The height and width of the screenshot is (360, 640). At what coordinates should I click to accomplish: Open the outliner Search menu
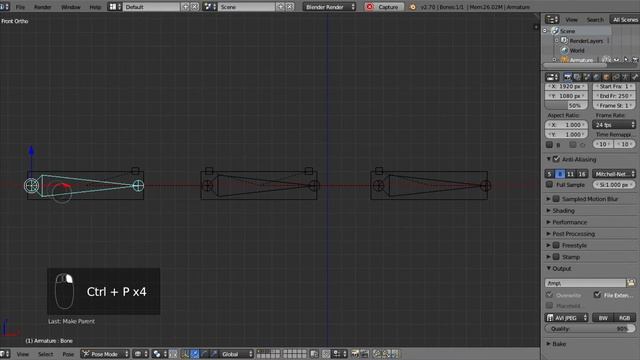point(595,20)
